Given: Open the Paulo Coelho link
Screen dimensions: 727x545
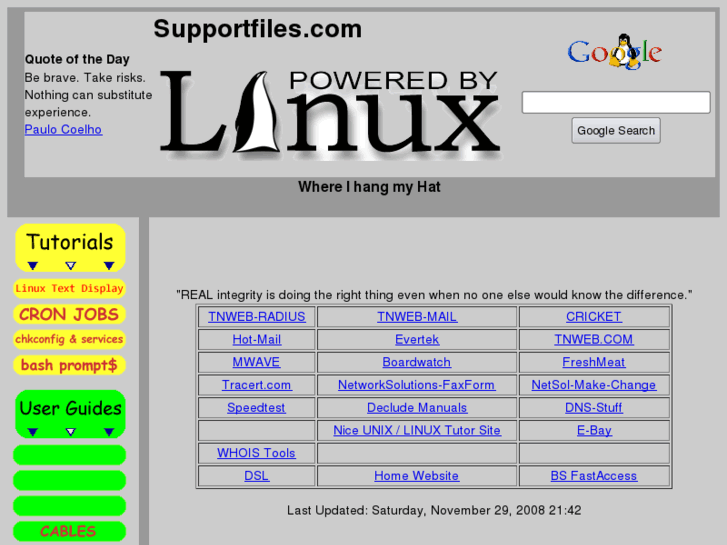Looking at the screenshot, I should click(x=63, y=129).
